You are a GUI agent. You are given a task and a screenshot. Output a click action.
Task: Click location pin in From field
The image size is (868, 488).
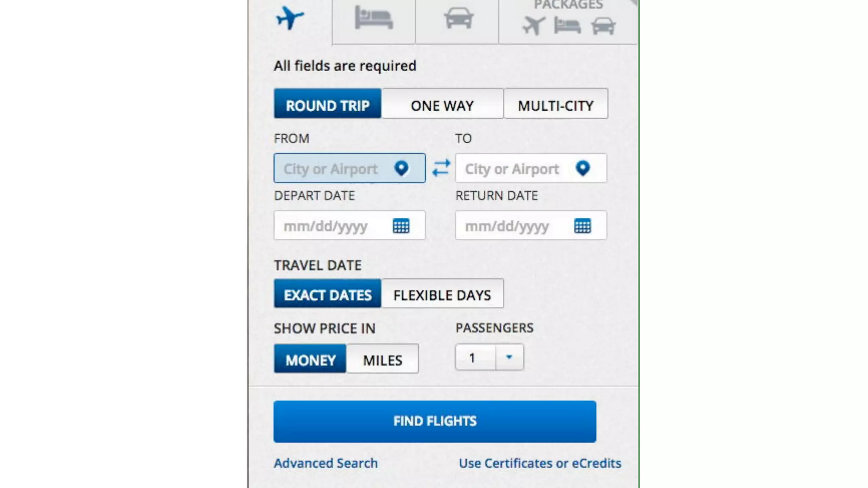pos(401,168)
